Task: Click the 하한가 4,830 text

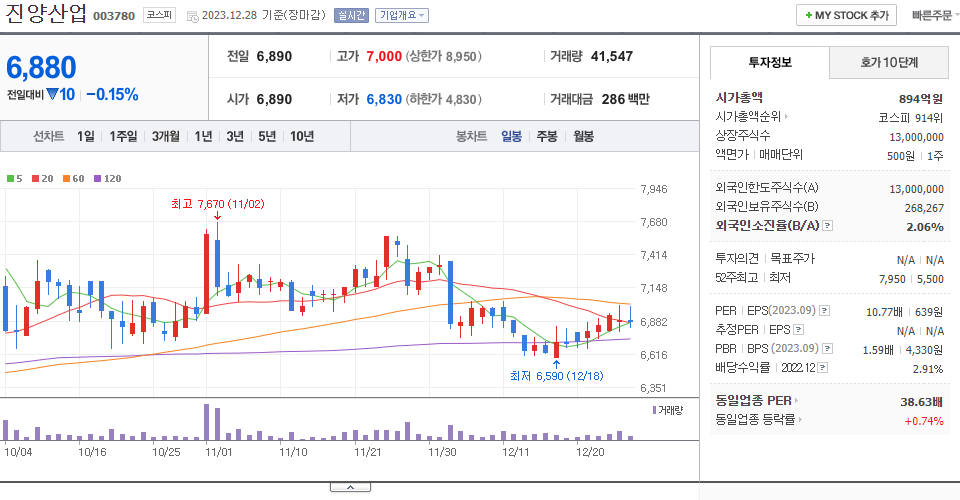Action: coord(443,99)
